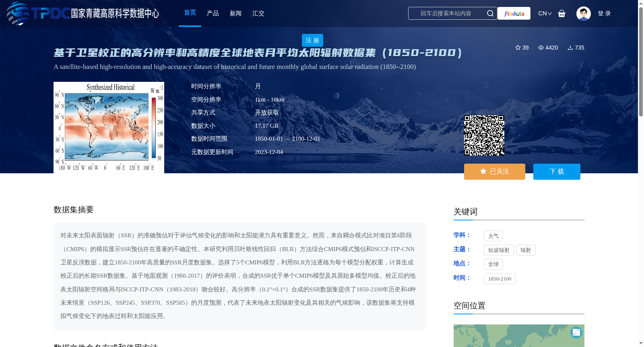Click the eye views count 4420
Image resolution: width=644 pixels, height=347 pixels.
point(548,48)
